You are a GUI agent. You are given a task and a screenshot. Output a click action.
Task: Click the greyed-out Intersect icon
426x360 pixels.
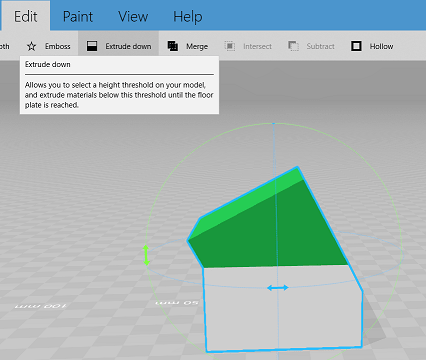point(230,46)
